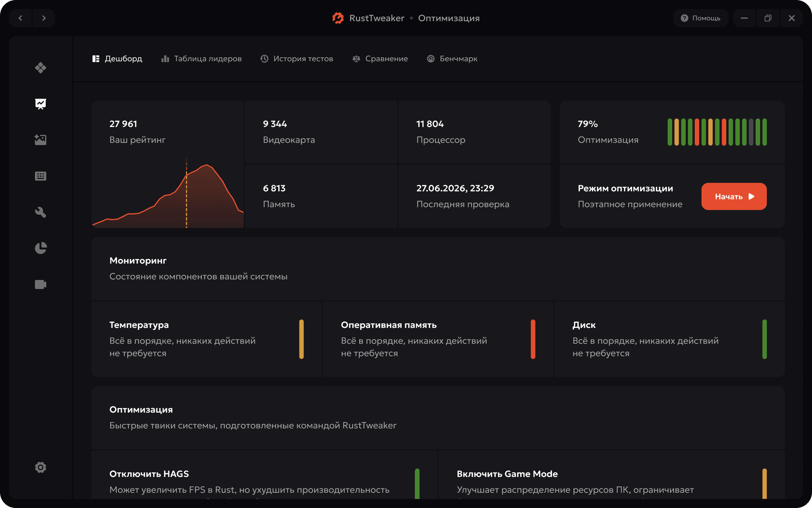812x508 pixels.
Task: Switch to the Дешборд tab
Action: [117, 59]
